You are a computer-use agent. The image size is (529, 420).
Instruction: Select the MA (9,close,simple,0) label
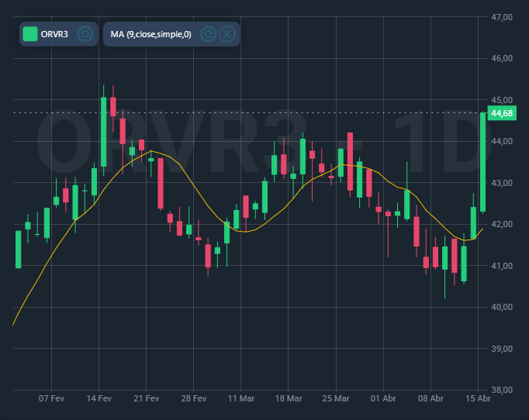click(x=150, y=34)
